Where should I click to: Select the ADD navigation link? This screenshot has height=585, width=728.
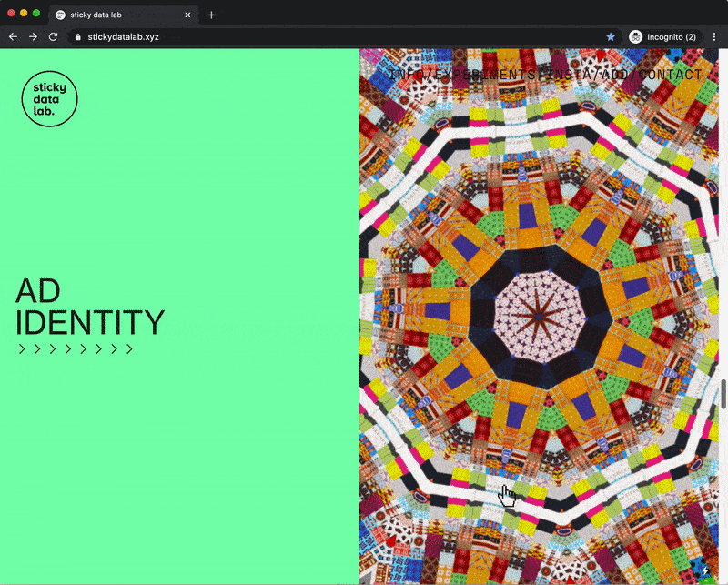pyautogui.click(x=615, y=75)
